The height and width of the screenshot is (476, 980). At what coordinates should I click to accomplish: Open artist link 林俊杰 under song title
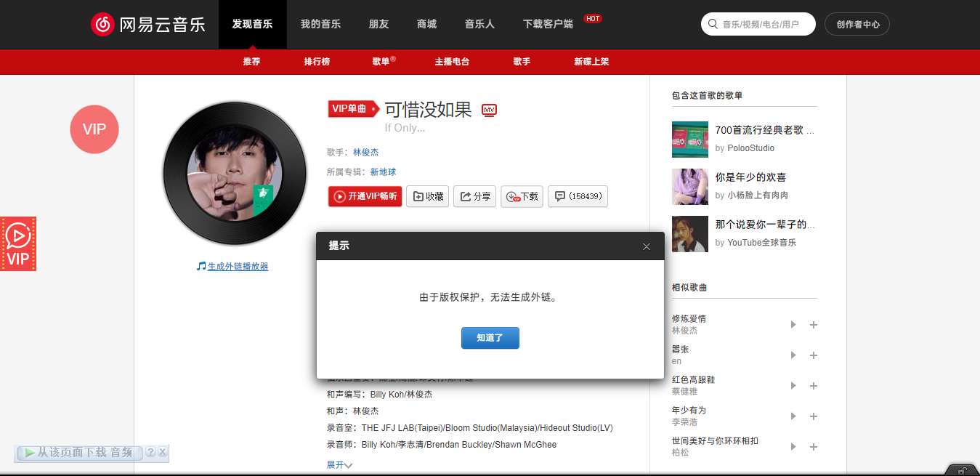point(365,152)
